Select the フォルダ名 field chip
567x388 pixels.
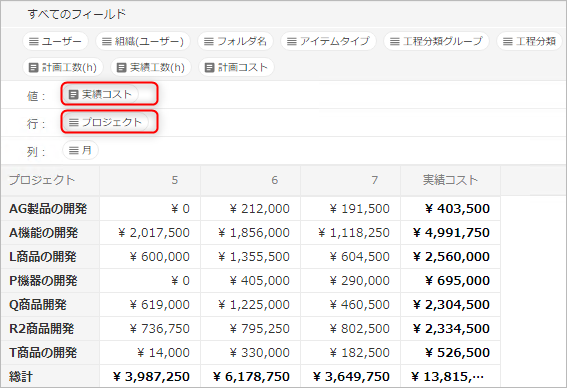click(235, 41)
